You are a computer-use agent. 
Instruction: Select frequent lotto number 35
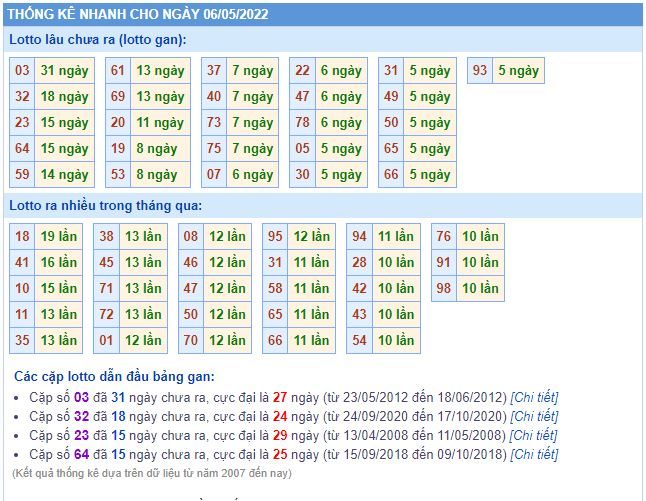pos(22,340)
